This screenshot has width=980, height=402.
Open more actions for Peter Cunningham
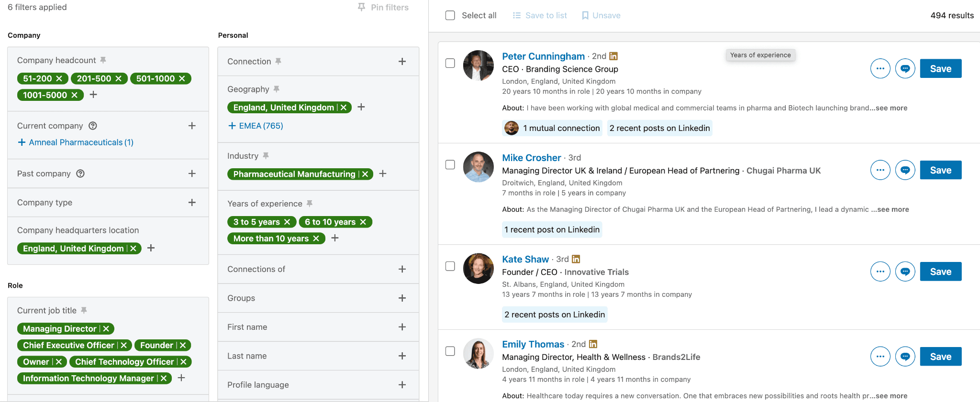880,68
